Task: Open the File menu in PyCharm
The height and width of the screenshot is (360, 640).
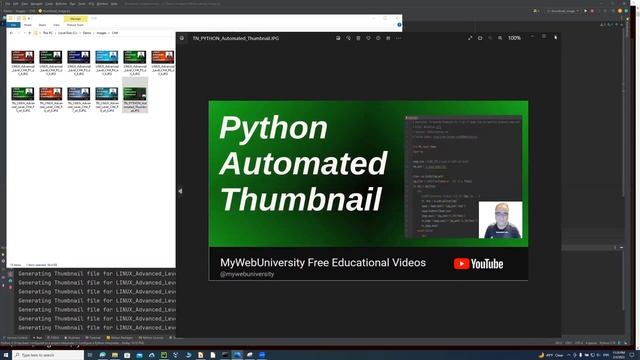Action: point(7,4)
